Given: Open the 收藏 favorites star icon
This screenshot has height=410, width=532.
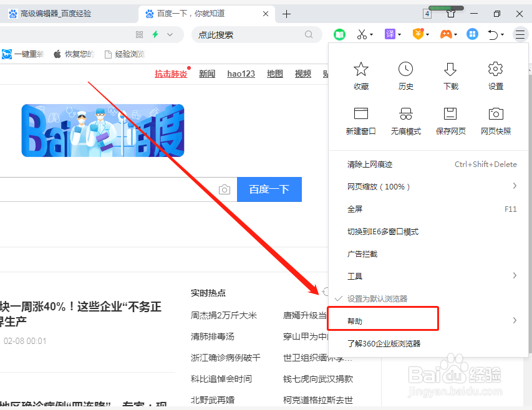Looking at the screenshot, I should [x=360, y=69].
